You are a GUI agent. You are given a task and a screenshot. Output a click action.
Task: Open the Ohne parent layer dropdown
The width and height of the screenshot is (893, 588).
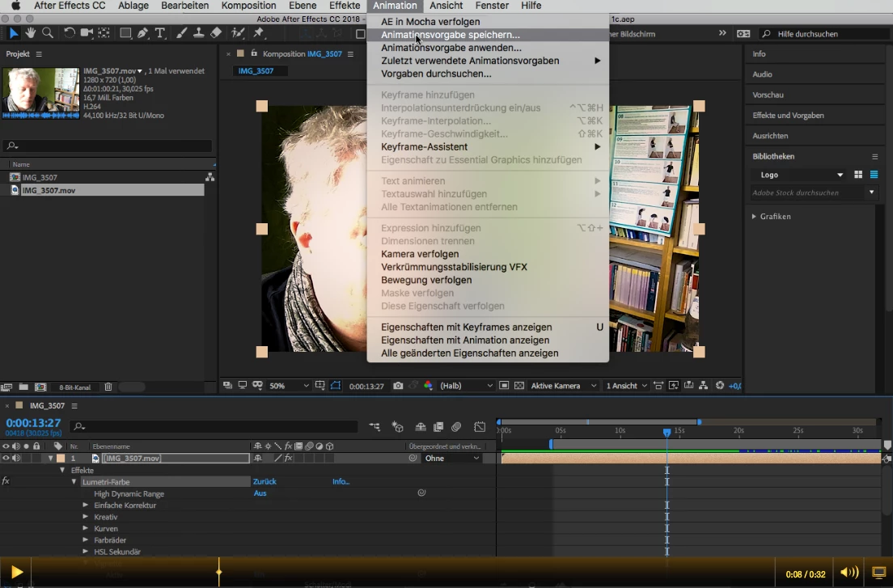tap(452, 459)
